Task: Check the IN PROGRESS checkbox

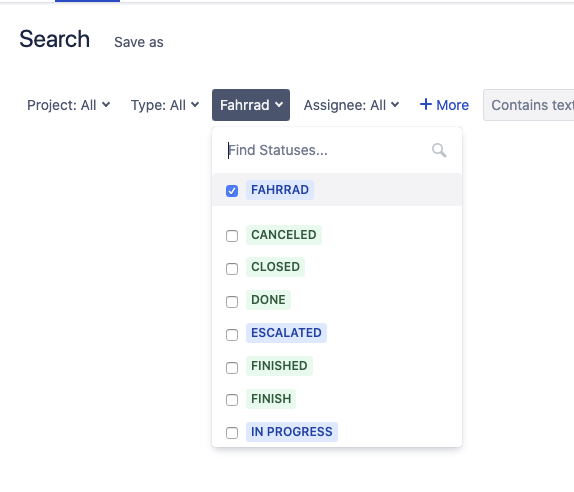Action: 232,433
